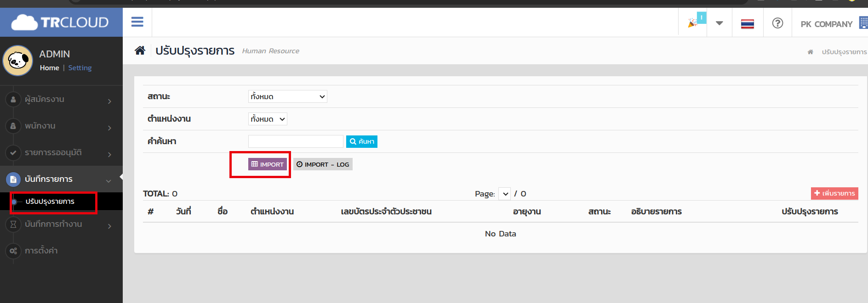The image size is (868, 303).
Task: Click the Human Resource subtitle
Action: (x=271, y=51)
